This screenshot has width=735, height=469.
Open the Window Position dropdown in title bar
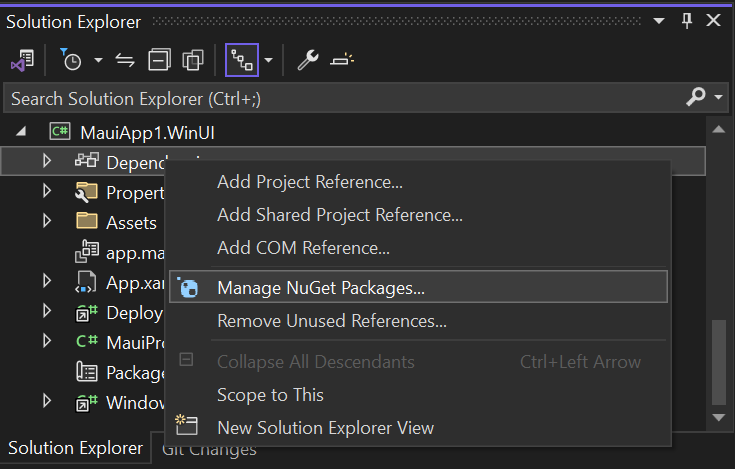pyautogui.click(x=659, y=21)
